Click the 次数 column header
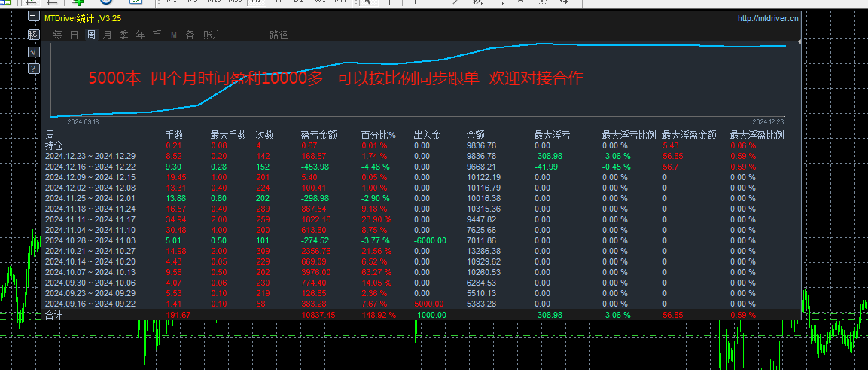The width and height of the screenshot is (868, 370). pos(264,135)
